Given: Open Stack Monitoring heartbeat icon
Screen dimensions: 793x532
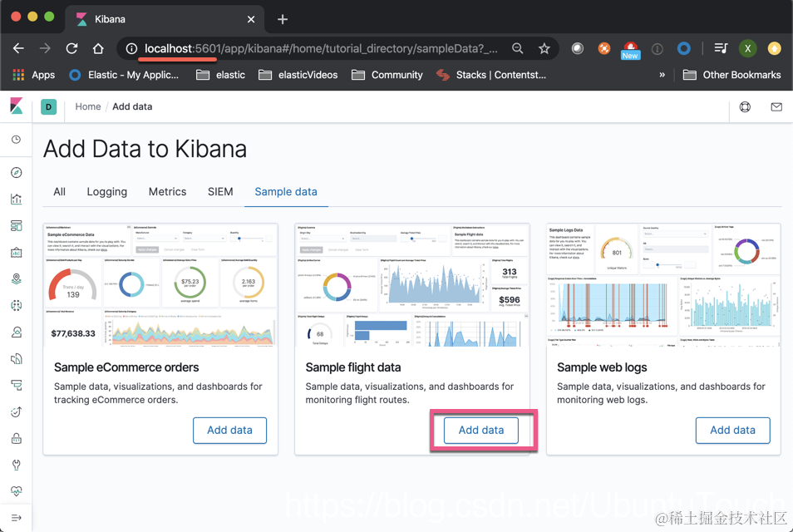Looking at the screenshot, I should tap(16, 491).
